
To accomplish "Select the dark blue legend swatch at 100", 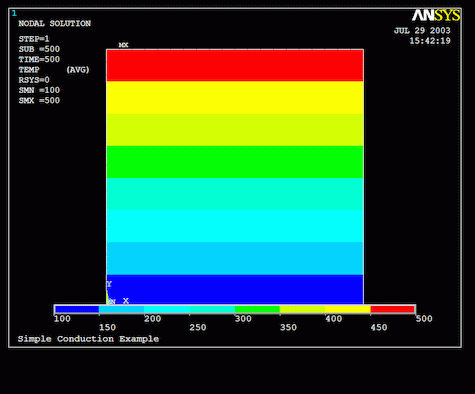I will pos(77,309).
